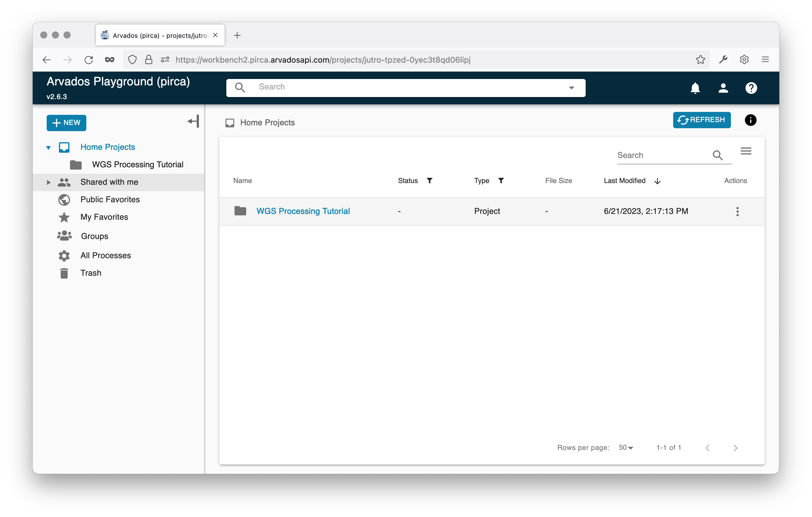The height and width of the screenshot is (517, 812).
Task: Open the user account menu icon
Action: click(x=723, y=88)
